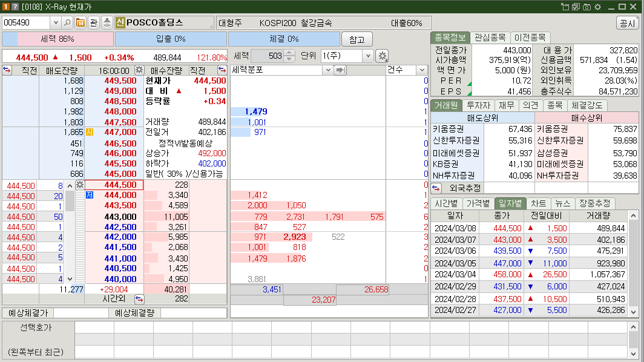Select the 투자자 tab
The height and width of the screenshot is (362, 644).
479,105
